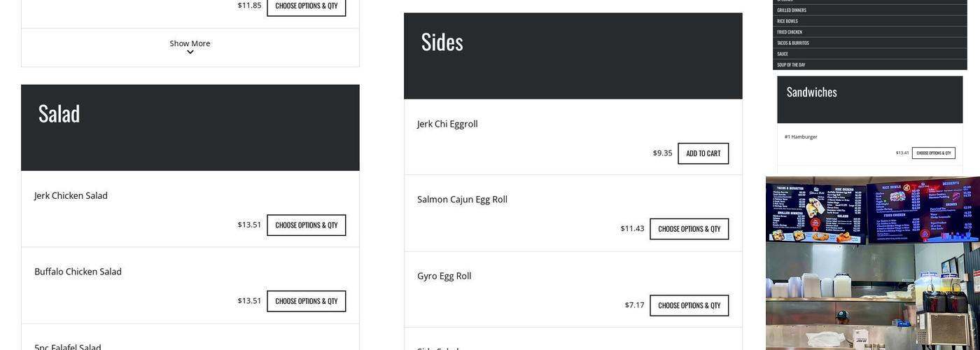Select the Fried Chicken menu category

pyautogui.click(x=790, y=32)
